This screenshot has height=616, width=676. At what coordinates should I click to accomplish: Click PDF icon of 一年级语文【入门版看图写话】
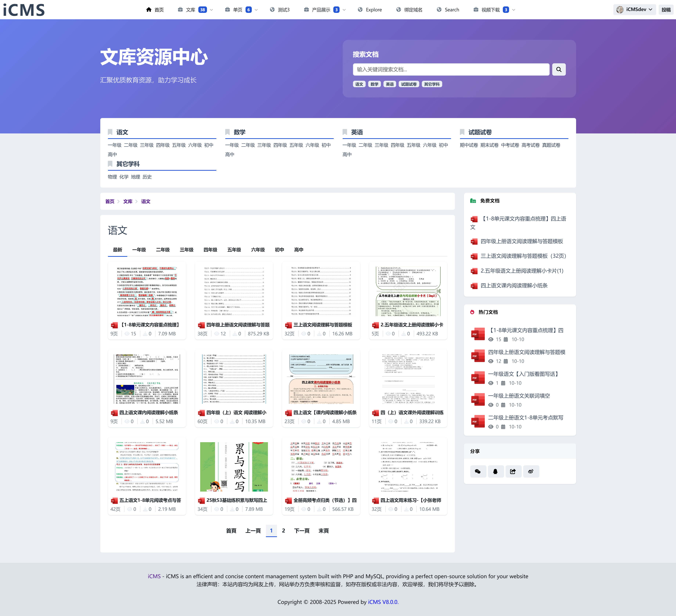click(x=477, y=377)
